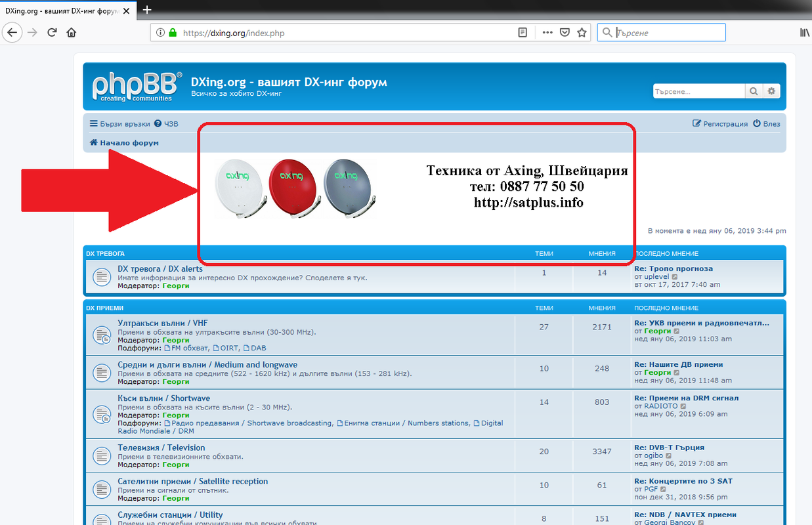Open site information icon in address bar
812x525 pixels.
point(161,32)
